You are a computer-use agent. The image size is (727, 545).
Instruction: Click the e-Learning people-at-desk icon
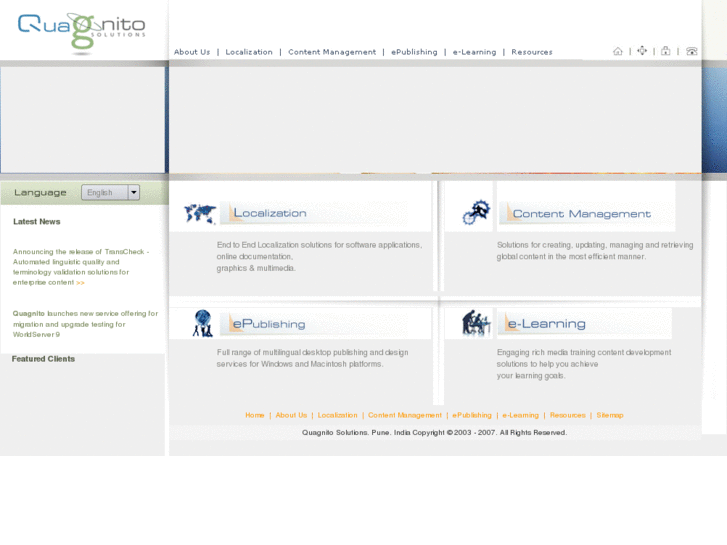pos(476,322)
